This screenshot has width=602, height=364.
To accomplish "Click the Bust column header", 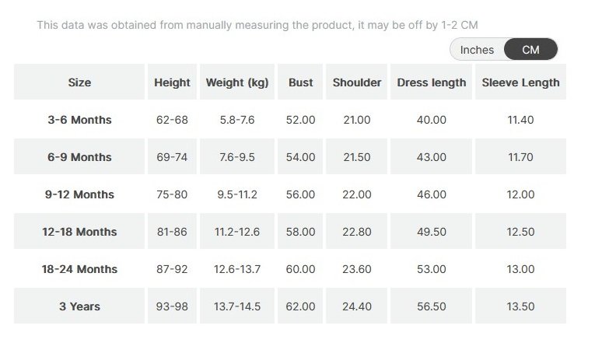I will pyautogui.click(x=300, y=82).
